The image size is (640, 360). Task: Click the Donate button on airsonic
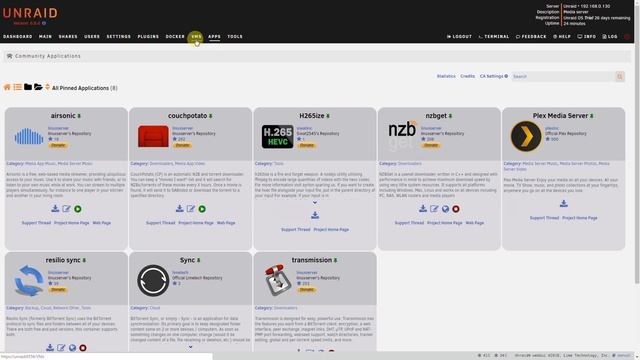tap(58, 145)
